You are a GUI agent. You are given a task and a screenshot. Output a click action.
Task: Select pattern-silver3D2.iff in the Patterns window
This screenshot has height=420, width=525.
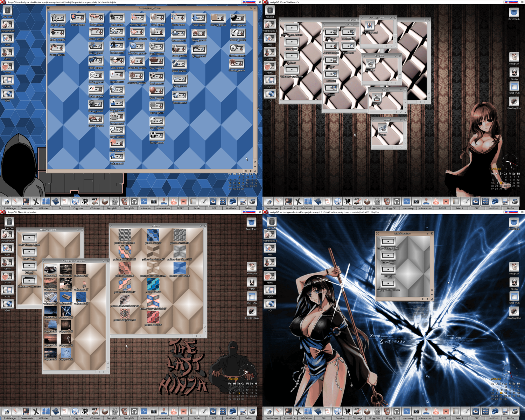(x=124, y=235)
